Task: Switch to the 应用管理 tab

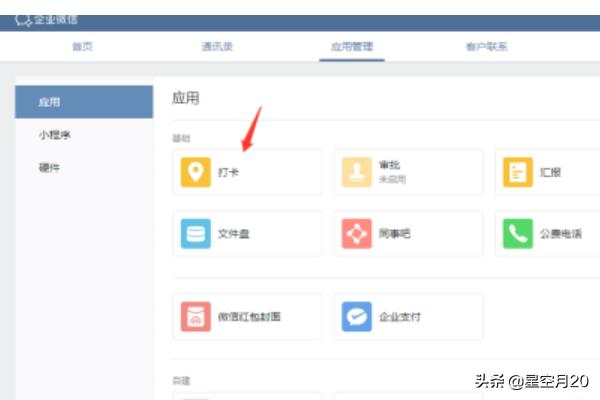Action: click(x=352, y=47)
